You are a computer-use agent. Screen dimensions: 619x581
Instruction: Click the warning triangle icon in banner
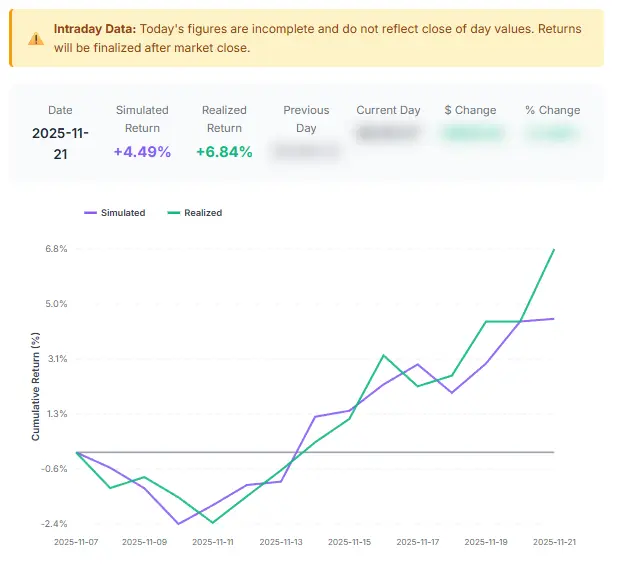point(35,39)
